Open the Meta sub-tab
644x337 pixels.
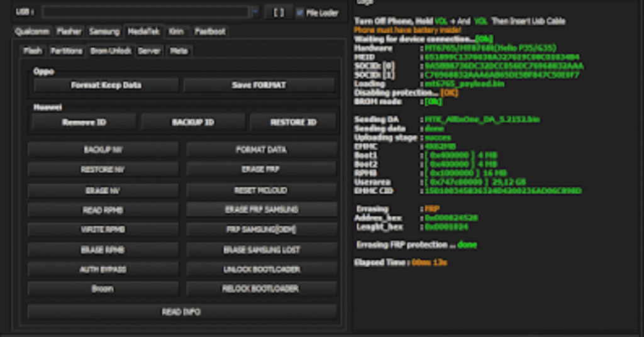pyautogui.click(x=179, y=51)
